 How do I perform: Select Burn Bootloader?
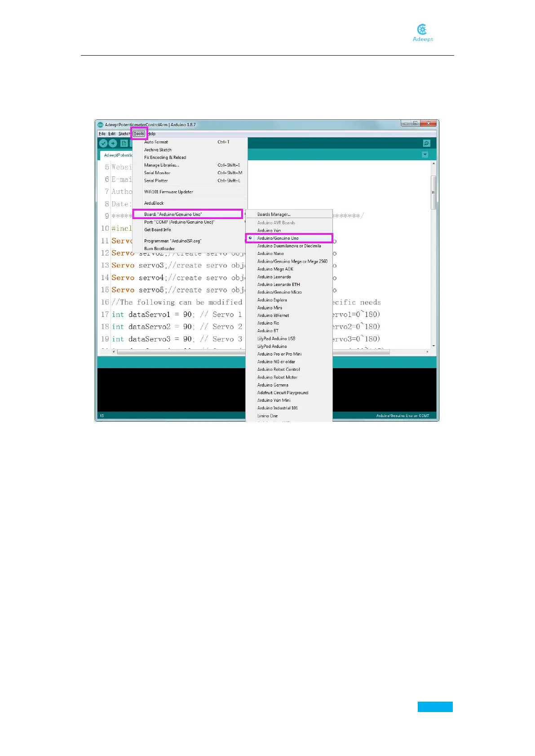tap(190, 249)
